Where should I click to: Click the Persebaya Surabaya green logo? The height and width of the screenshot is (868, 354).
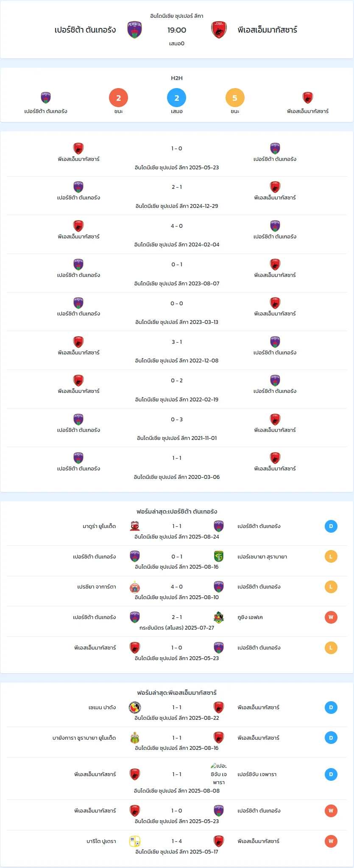pyautogui.click(x=219, y=556)
